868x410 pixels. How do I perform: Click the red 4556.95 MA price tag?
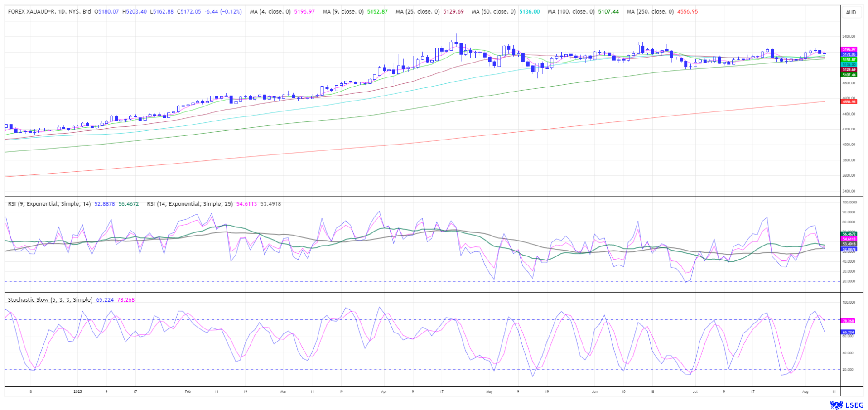tap(849, 102)
